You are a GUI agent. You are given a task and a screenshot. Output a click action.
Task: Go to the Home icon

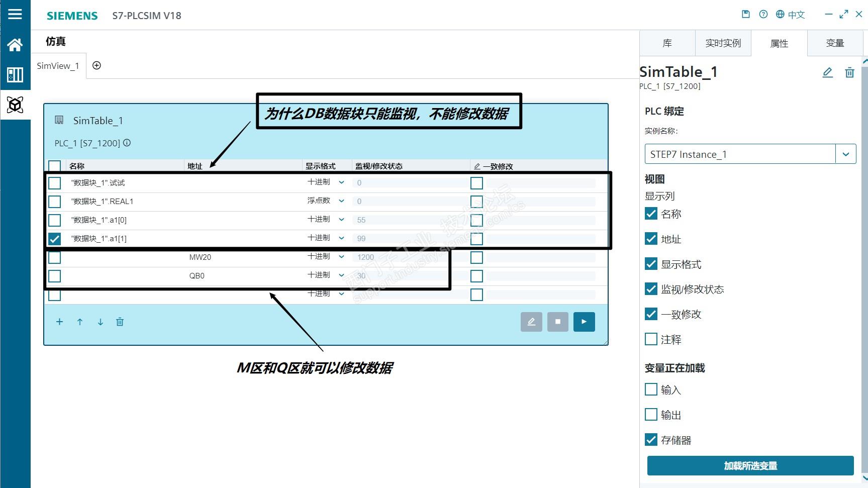tap(15, 45)
